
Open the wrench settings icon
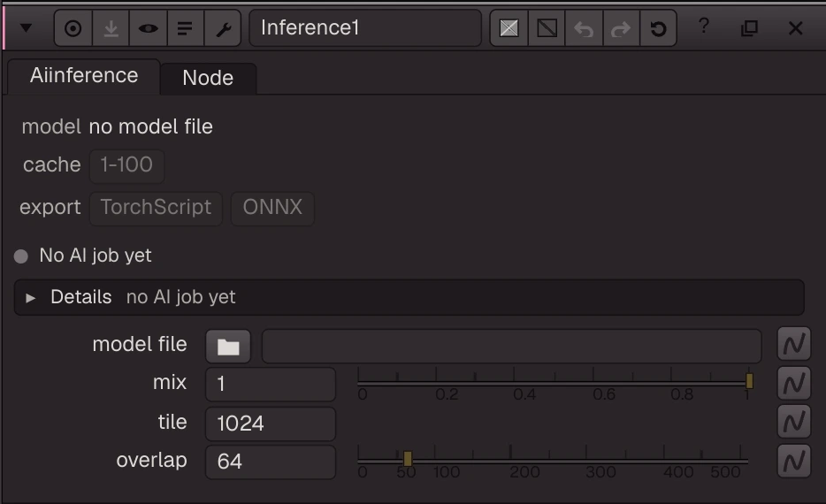(223, 28)
